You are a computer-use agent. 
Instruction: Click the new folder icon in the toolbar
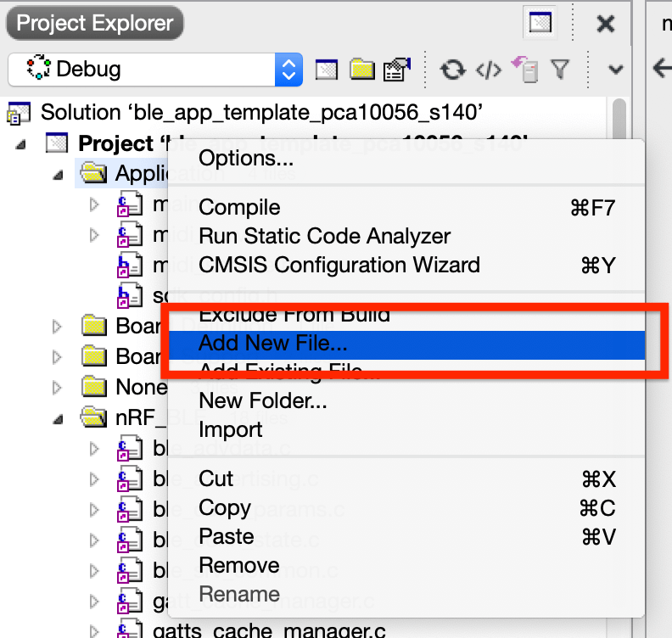click(362, 69)
